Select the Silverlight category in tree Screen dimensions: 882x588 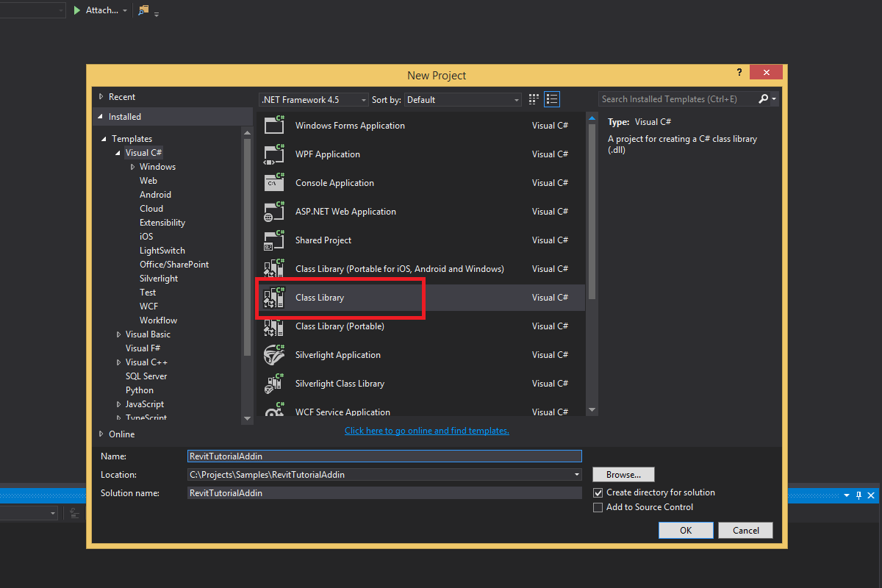[x=159, y=279]
